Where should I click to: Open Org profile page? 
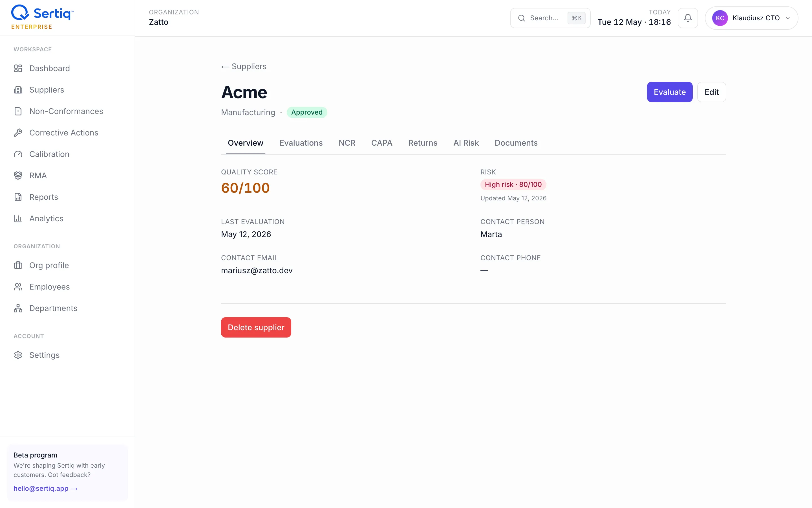point(49,265)
